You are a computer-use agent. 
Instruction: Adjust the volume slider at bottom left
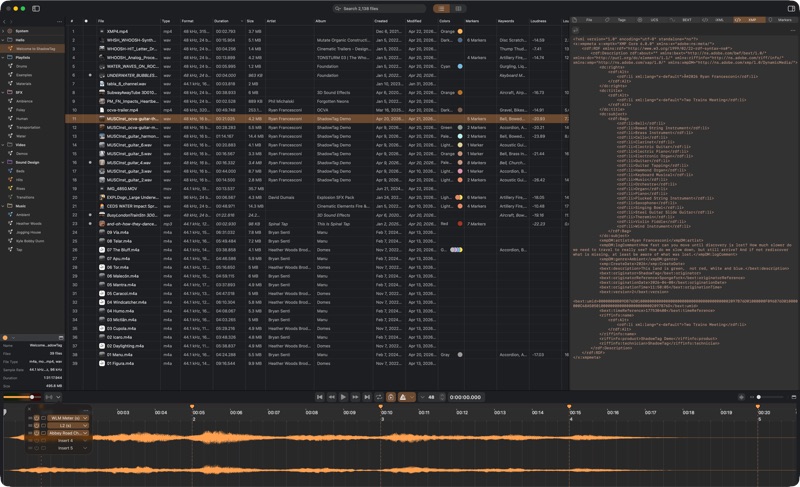point(21,397)
